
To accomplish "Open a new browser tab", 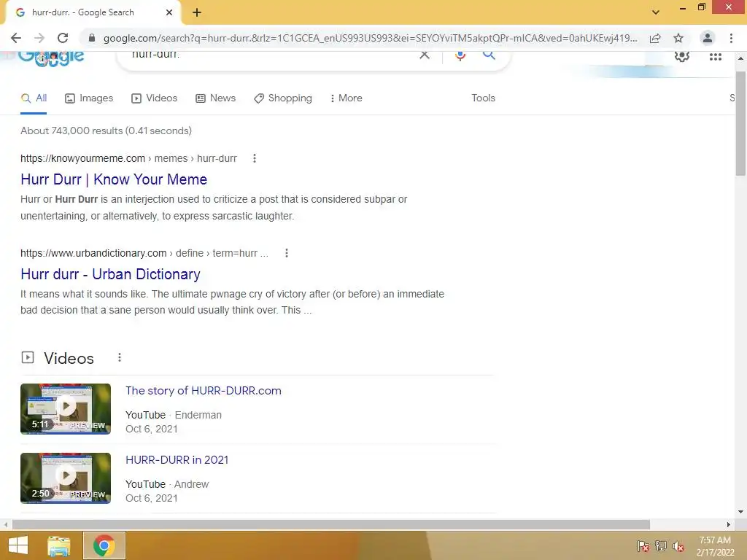I will (x=197, y=13).
